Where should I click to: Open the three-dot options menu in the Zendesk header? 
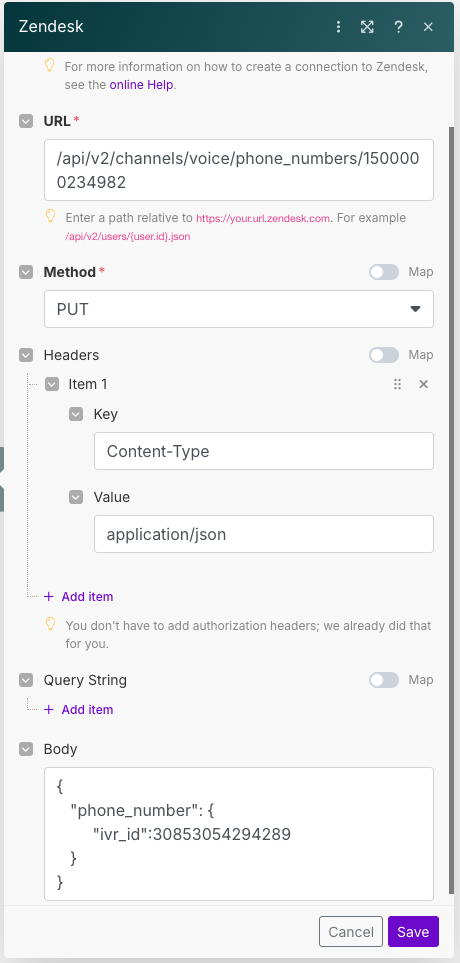tap(338, 27)
